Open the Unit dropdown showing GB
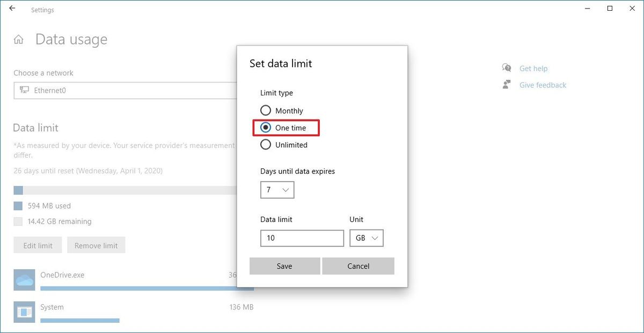This screenshot has width=644, height=333. point(367,238)
